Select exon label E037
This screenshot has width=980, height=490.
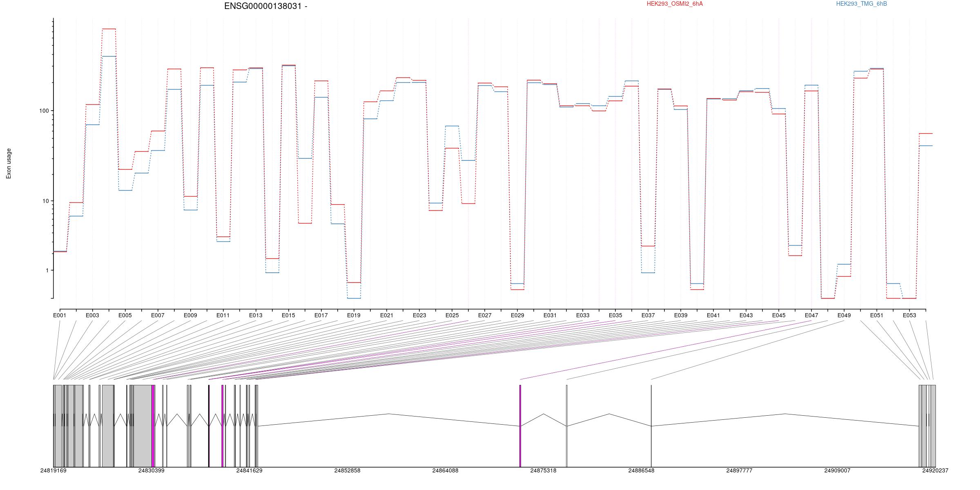[x=648, y=315]
